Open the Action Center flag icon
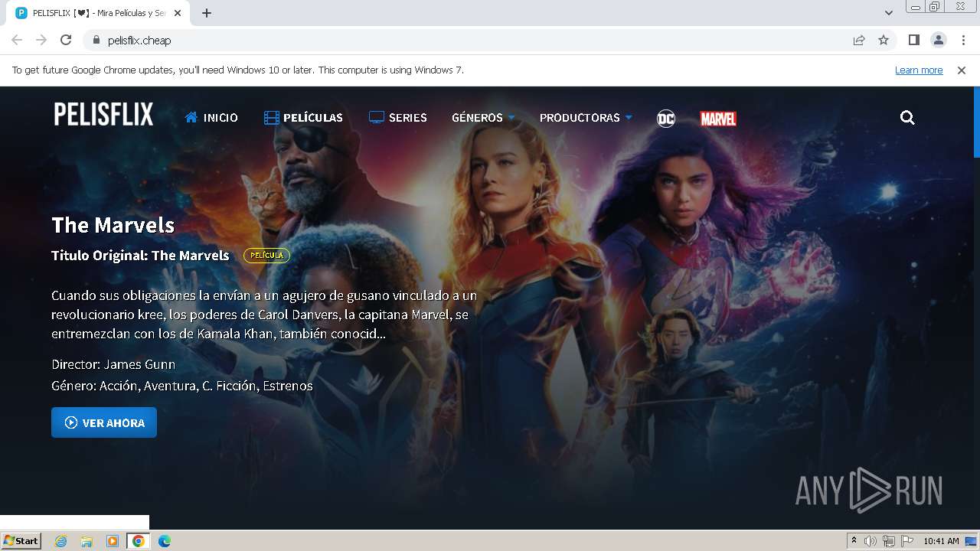This screenshot has width=980, height=551. click(x=906, y=541)
